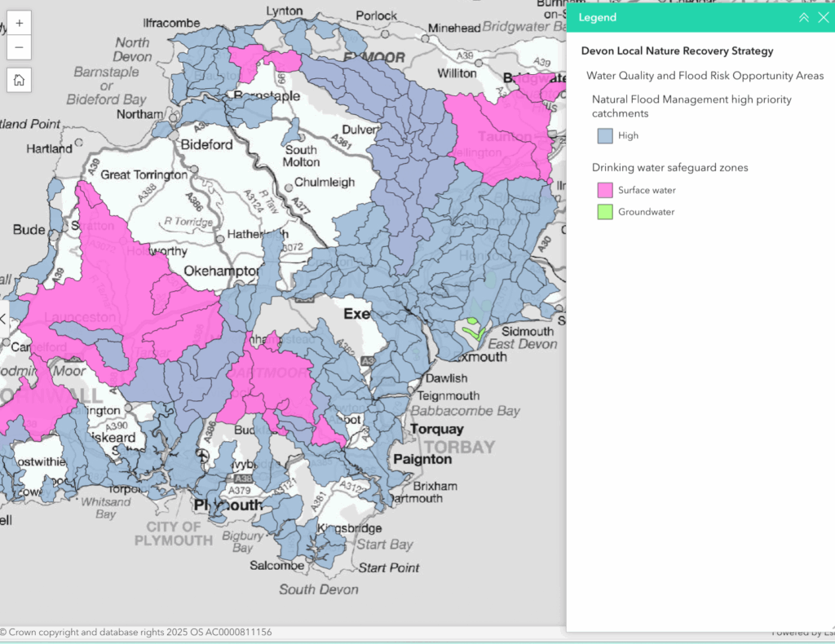This screenshot has height=644, width=835.
Task: Zoom in on the map
Action: coord(20,23)
